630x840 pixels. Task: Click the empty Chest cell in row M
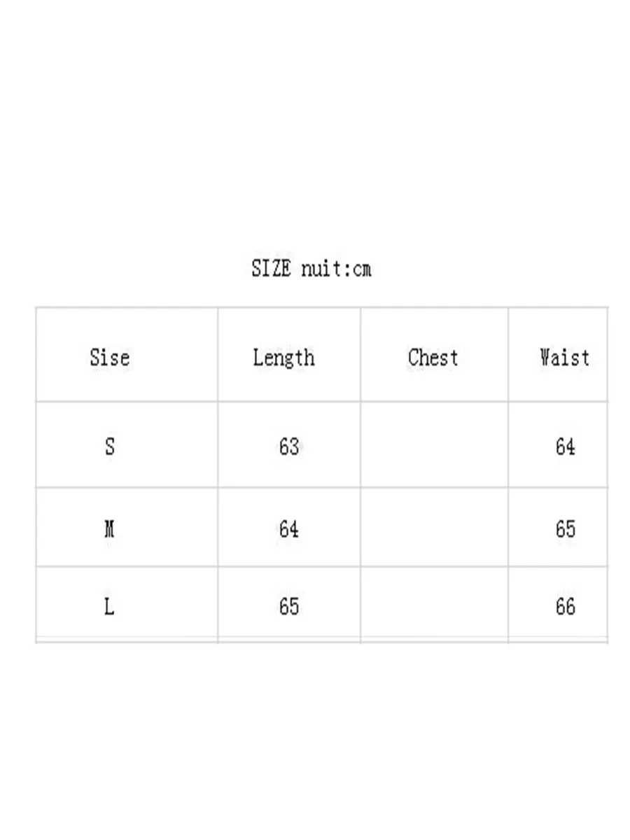(x=434, y=528)
